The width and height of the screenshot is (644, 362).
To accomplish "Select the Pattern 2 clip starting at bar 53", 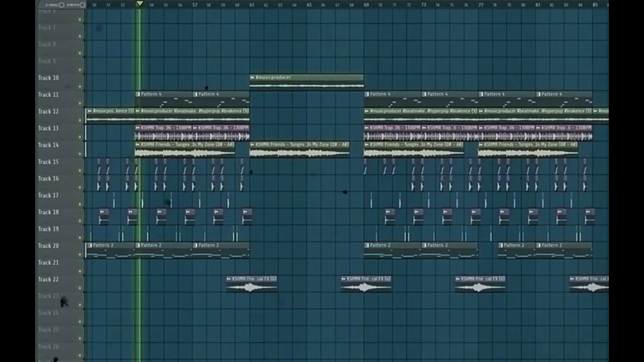I will pyautogui.click(x=164, y=250).
